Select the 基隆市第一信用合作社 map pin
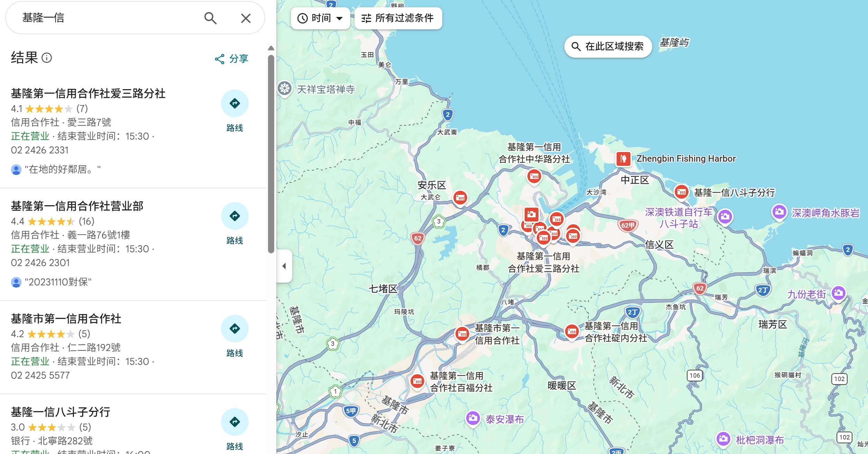868x454 pixels. [462, 334]
